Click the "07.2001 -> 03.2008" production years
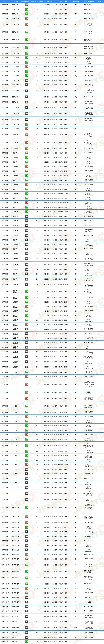The width and height of the screenshot is (104, 644). pos(50,588)
